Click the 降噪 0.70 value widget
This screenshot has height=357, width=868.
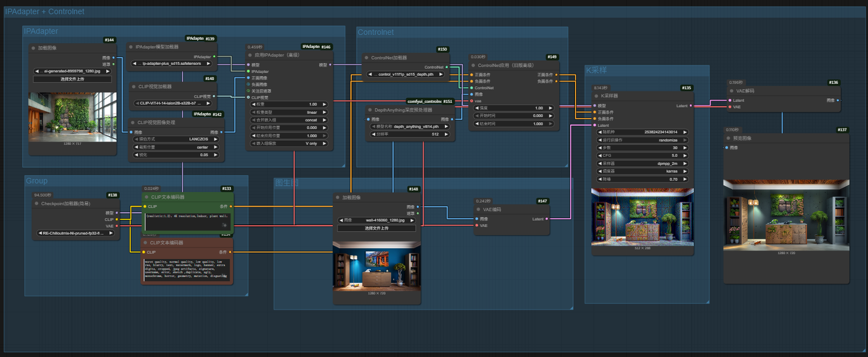pyautogui.click(x=644, y=179)
